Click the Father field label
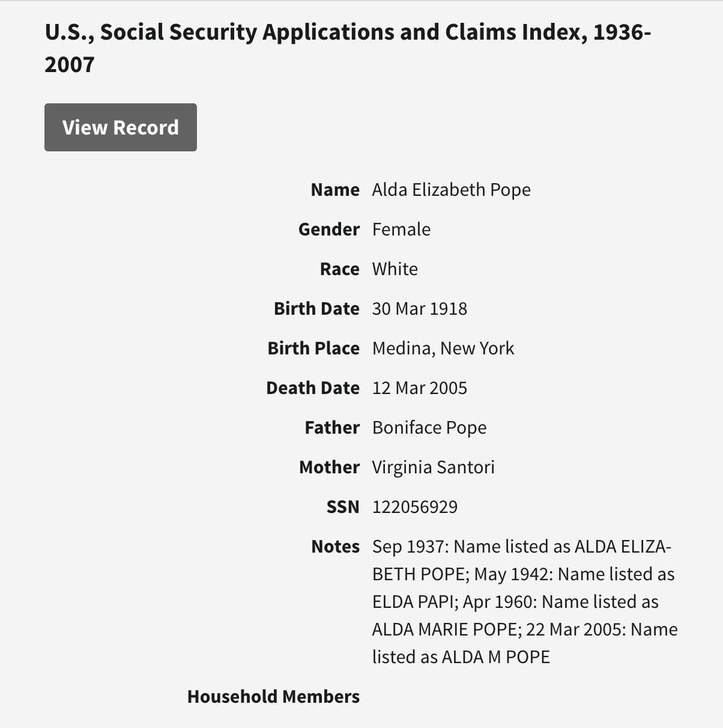The height and width of the screenshot is (728, 723). [x=332, y=428]
